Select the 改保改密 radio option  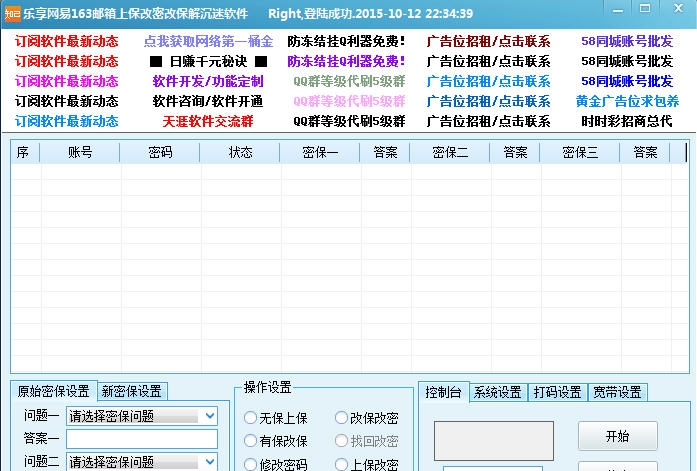[341, 418]
